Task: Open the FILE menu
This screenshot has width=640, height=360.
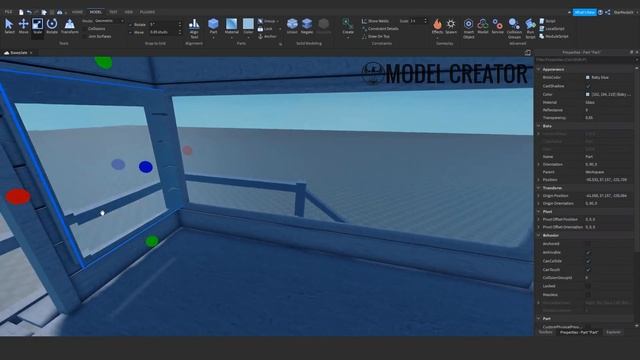Action: [8, 12]
